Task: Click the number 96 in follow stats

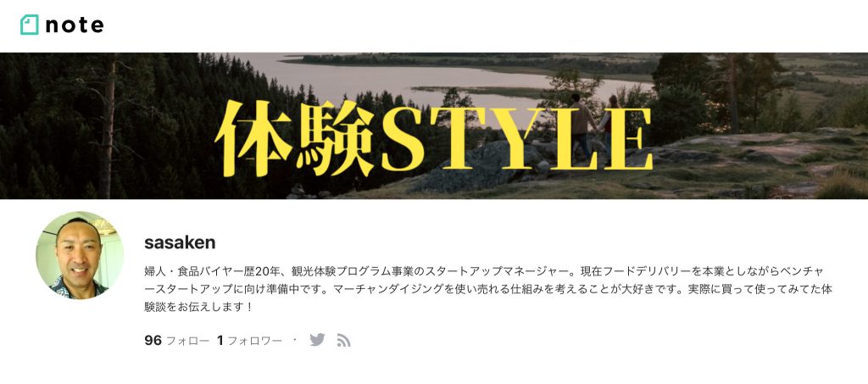Action: pos(153,340)
